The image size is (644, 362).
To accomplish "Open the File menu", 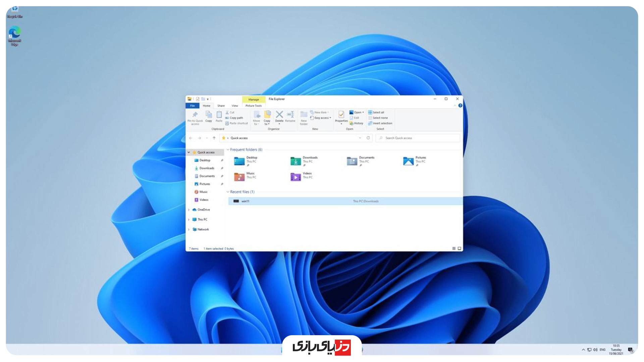I will pos(193,106).
